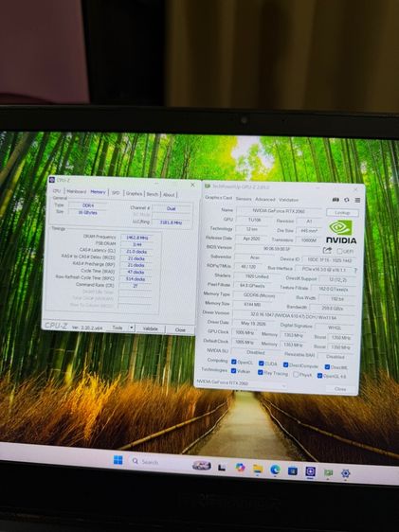Switch to GPU-Z via its taskbar icon
The height and width of the screenshot is (532, 399).
(328, 472)
